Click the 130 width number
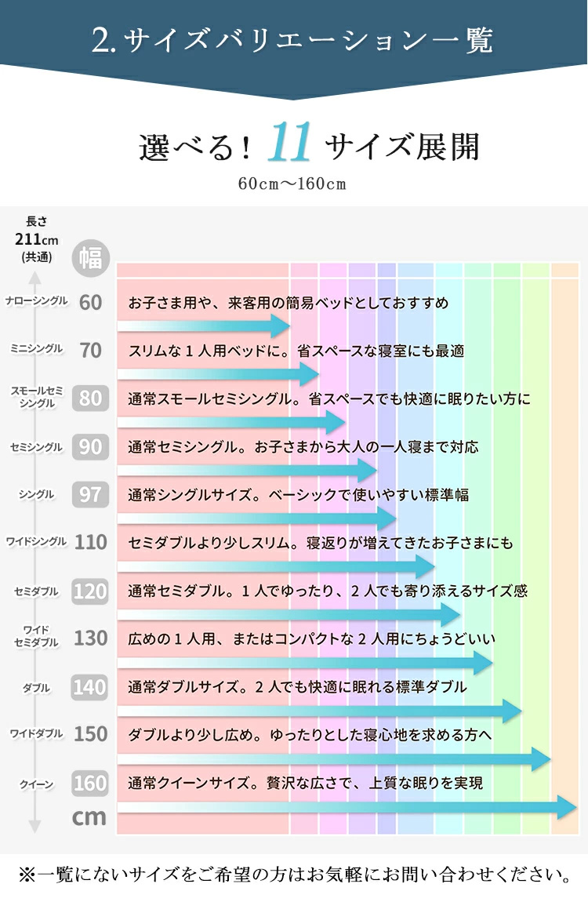 [x=91, y=638]
